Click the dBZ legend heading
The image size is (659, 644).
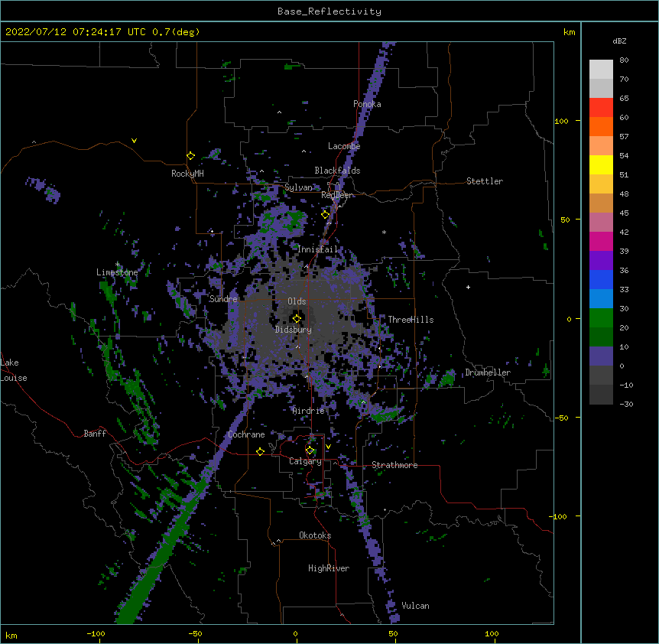(x=619, y=41)
